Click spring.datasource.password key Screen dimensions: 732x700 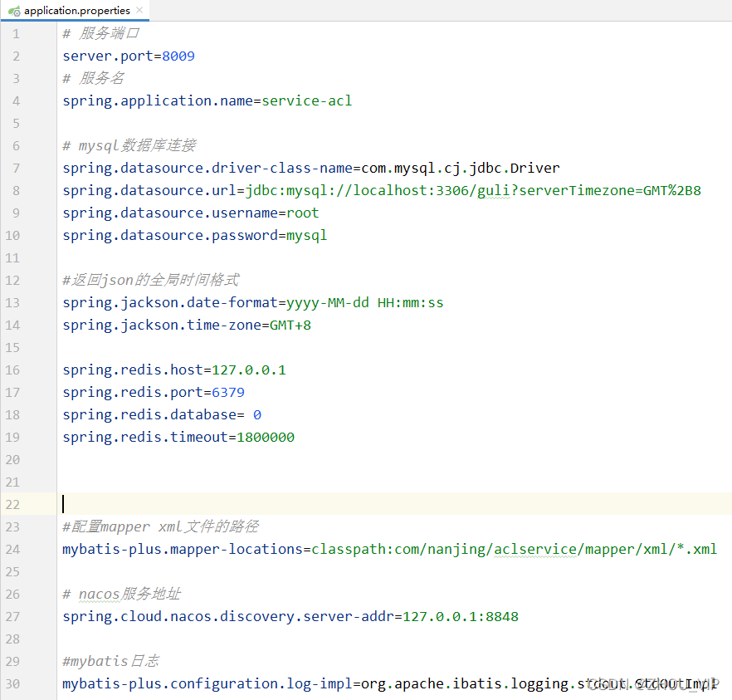(170, 235)
